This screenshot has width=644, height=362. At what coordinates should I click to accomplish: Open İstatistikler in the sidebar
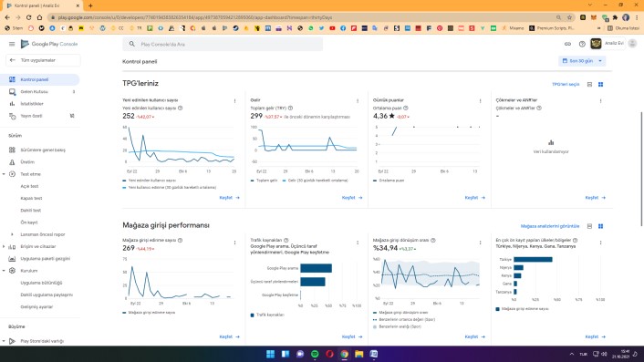tap(32, 104)
